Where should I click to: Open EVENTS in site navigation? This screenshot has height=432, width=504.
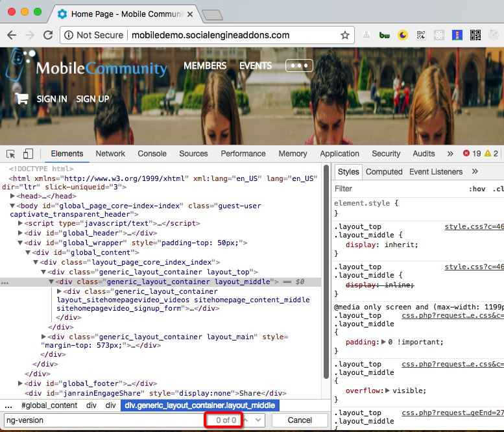pos(256,66)
